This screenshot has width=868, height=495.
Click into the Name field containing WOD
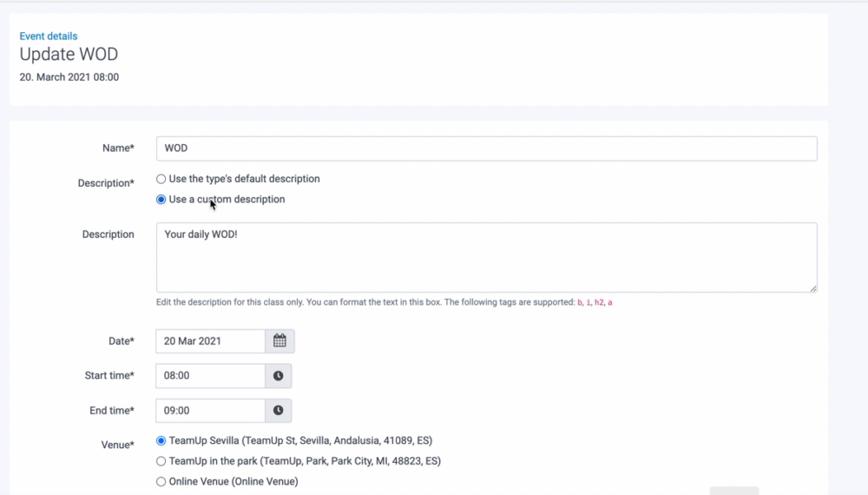pyautogui.click(x=486, y=148)
